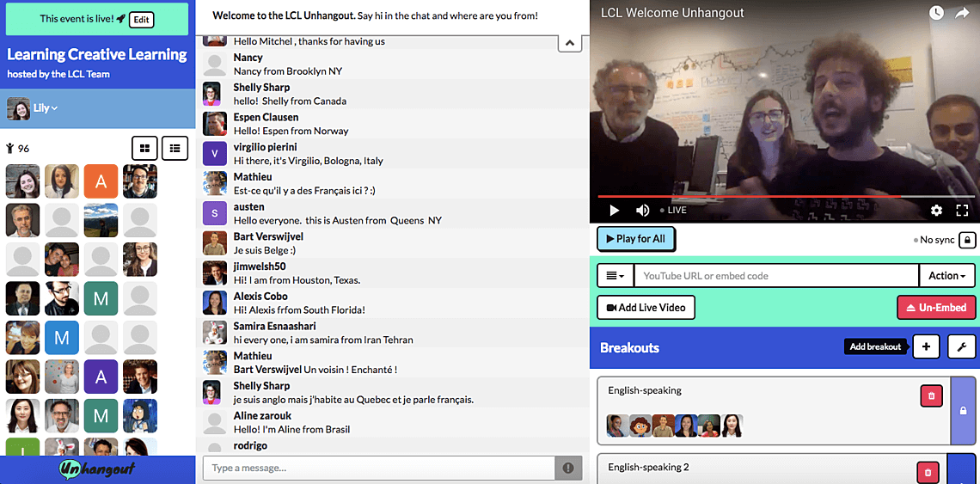
Task: Open the Lily user dropdown
Action: 34,108
